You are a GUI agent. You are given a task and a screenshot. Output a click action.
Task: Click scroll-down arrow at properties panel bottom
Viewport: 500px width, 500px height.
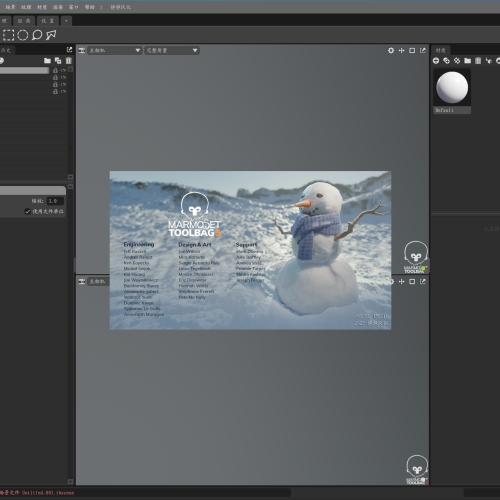(70, 481)
